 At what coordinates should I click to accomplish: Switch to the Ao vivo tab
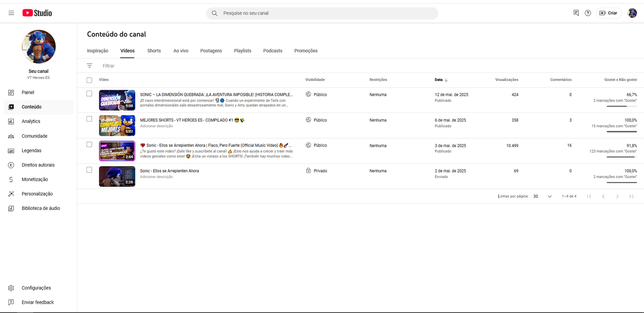[181, 51]
